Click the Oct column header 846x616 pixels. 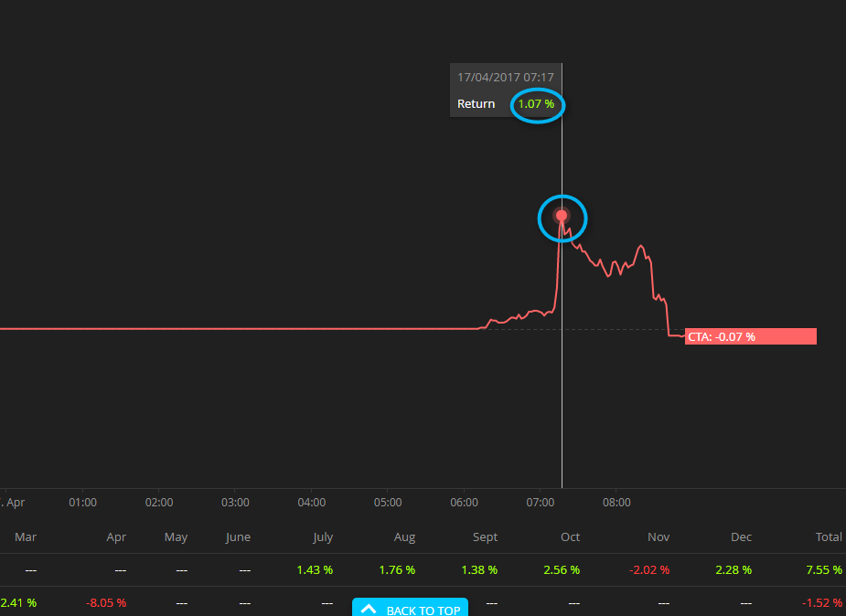[x=570, y=537]
